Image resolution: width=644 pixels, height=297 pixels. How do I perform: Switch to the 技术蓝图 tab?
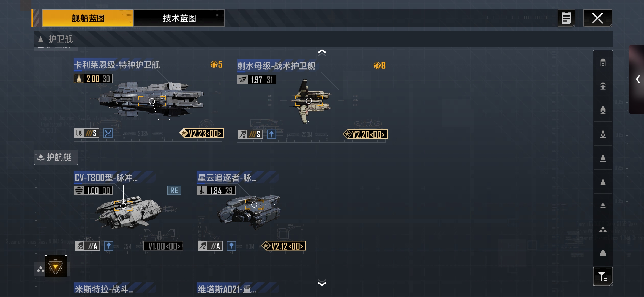coord(179,18)
